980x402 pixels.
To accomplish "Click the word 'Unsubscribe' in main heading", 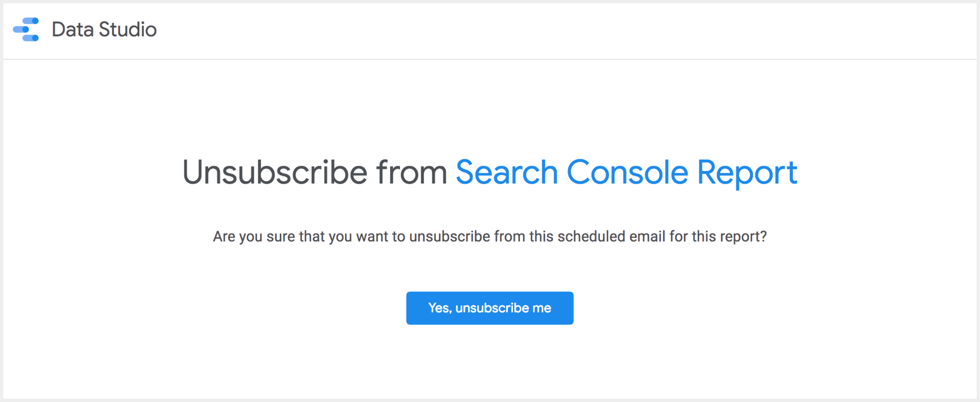I will (x=275, y=173).
